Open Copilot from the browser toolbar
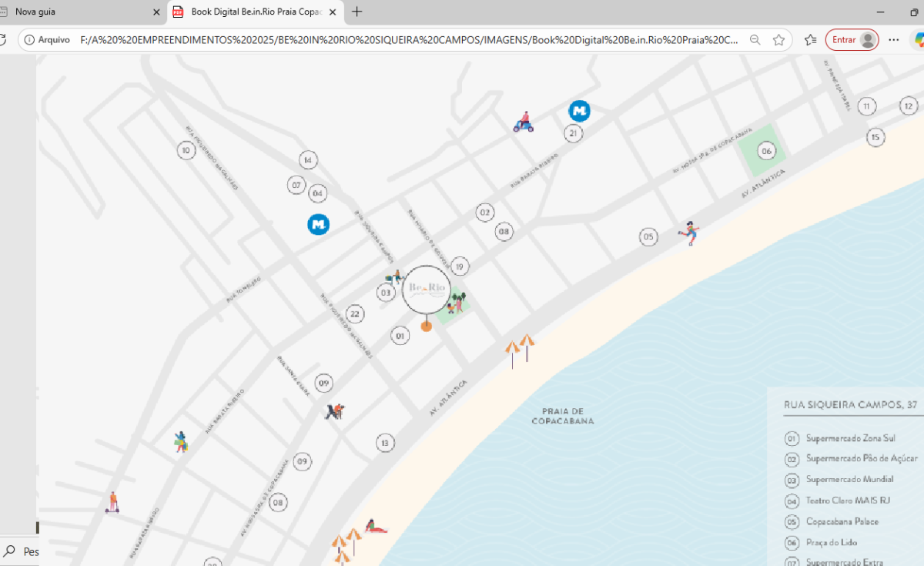The image size is (924, 566). coord(917,39)
